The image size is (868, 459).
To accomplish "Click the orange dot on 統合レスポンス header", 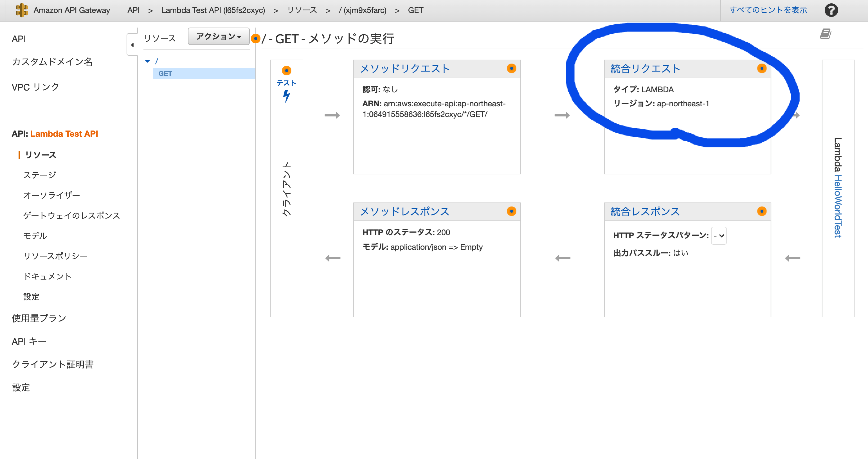I will 762,211.
